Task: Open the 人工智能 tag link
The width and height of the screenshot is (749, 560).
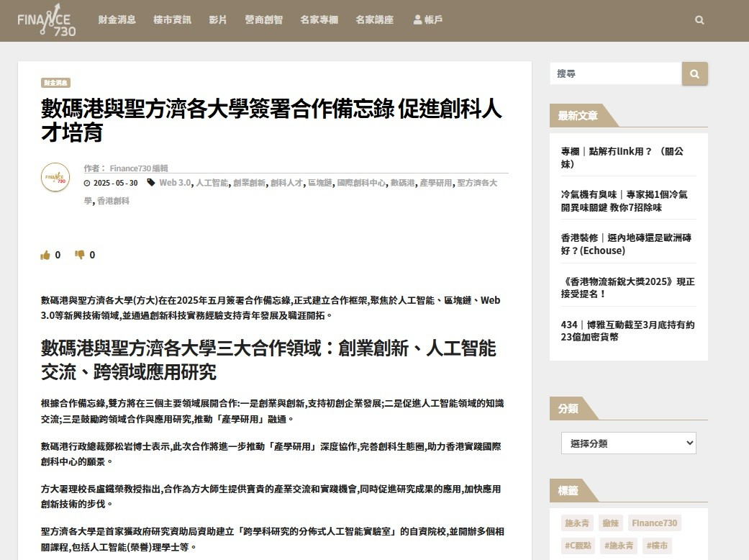Action: [212, 183]
